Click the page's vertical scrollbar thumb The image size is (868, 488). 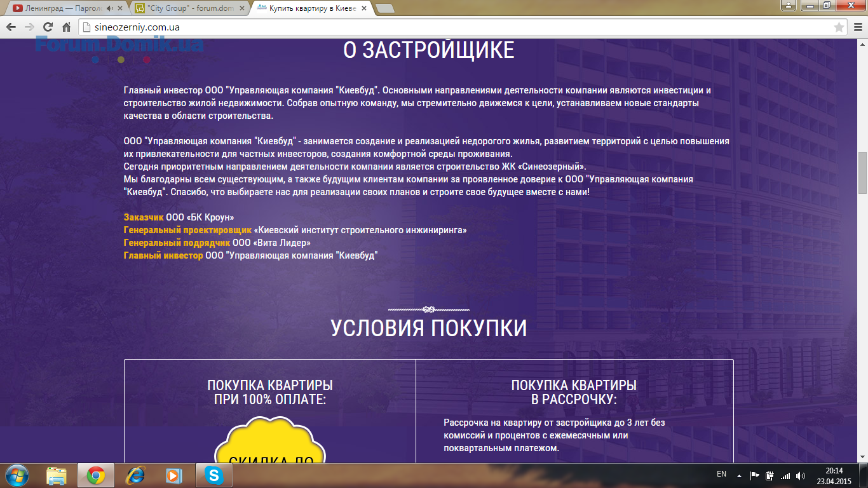[x=862, y=173]
